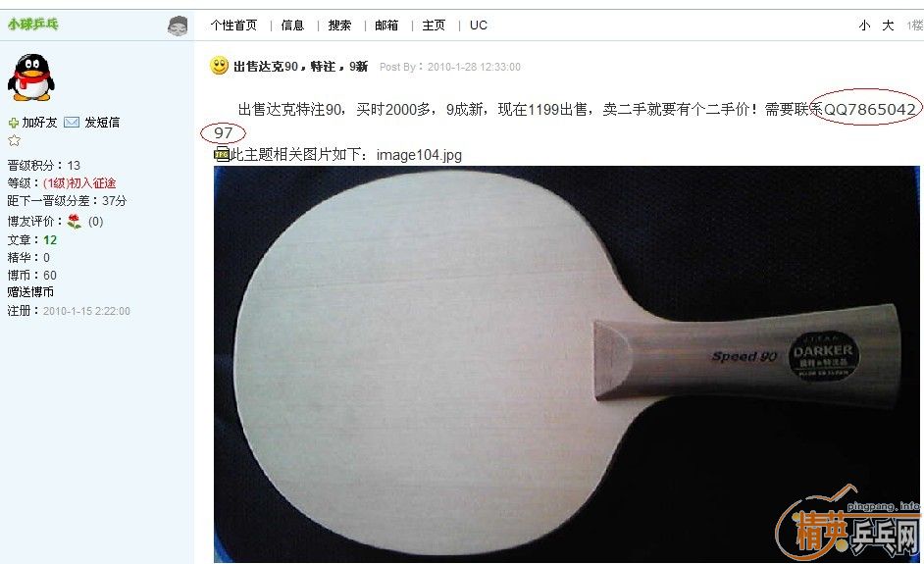Switch font size to 大
924x564 pixels.
(888, 26)
